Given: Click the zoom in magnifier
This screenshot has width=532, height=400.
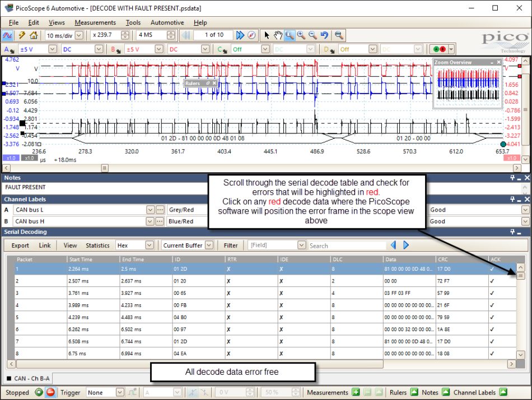Looking at the screenshot, I should click(x=301, y=35).
